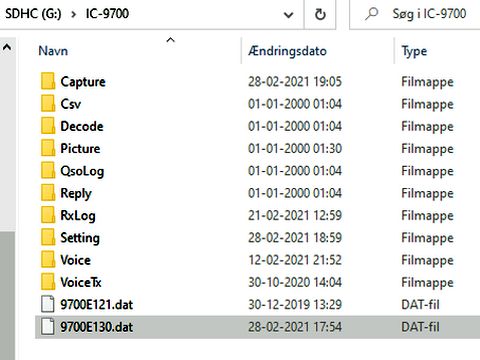Click the Csv folder icon

[x=48, y=104]
